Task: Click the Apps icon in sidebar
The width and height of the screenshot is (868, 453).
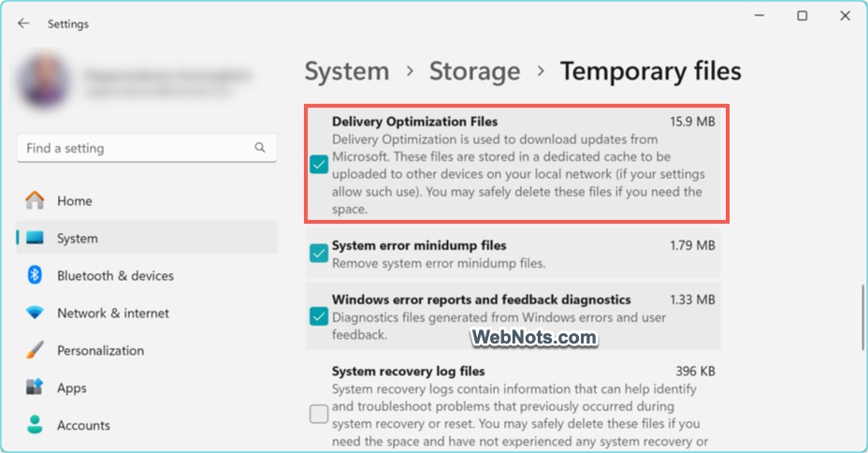Action: [x=35, y=387]
